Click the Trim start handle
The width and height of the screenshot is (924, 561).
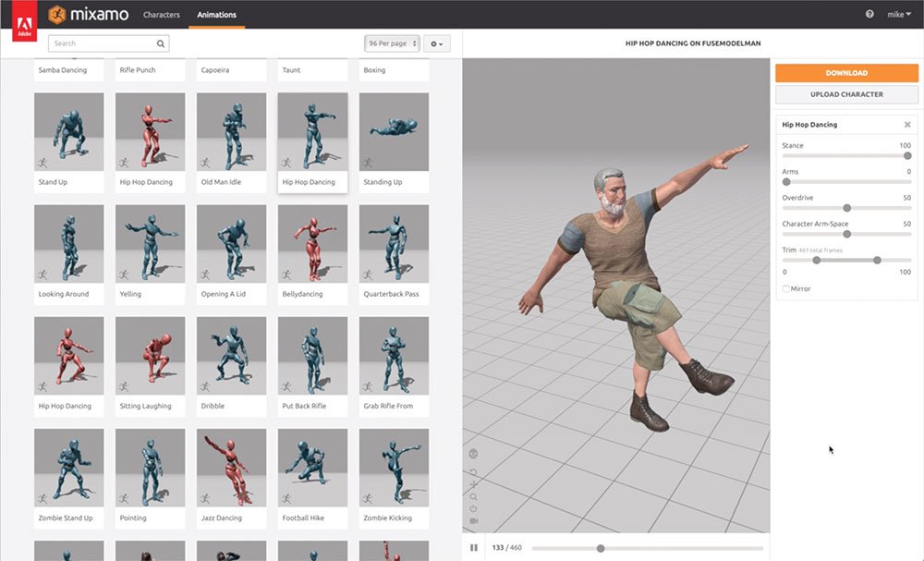click(x=816, y=260)
